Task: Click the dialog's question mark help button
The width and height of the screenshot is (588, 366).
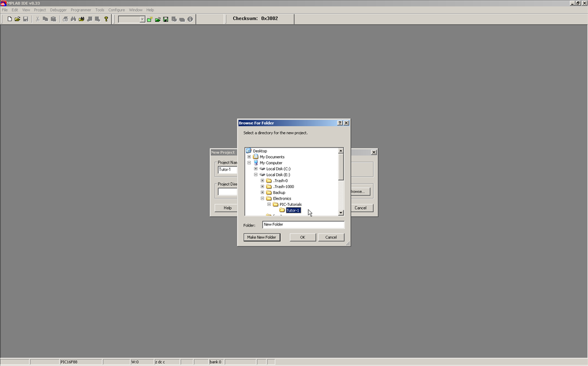Action: pos(340,123)
